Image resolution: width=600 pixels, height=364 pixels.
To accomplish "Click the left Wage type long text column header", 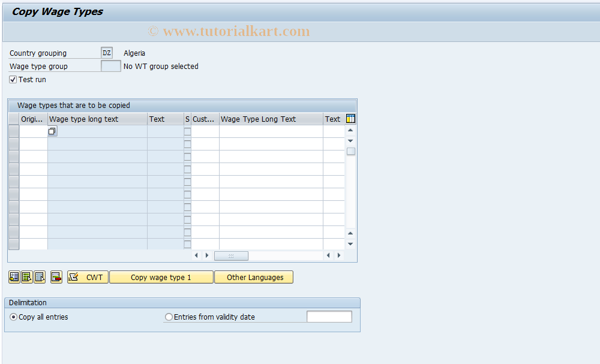I will tap(97, 119).
